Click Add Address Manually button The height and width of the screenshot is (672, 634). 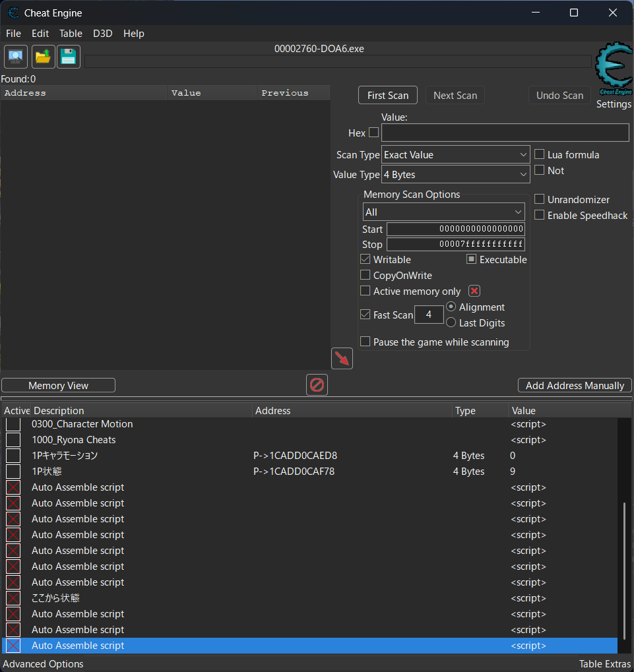pos(575,386)
